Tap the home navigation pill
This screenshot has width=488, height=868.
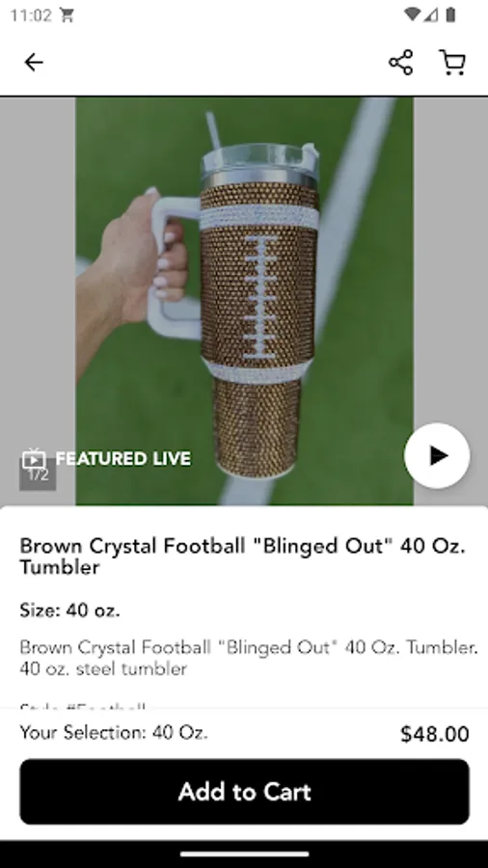(x=244, y=854)
